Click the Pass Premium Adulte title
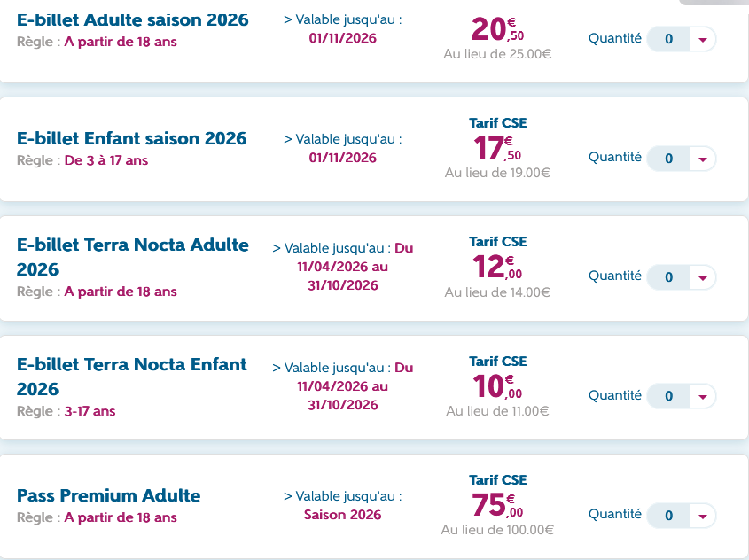This screenshot has height=560, width=749. [108, 495]
